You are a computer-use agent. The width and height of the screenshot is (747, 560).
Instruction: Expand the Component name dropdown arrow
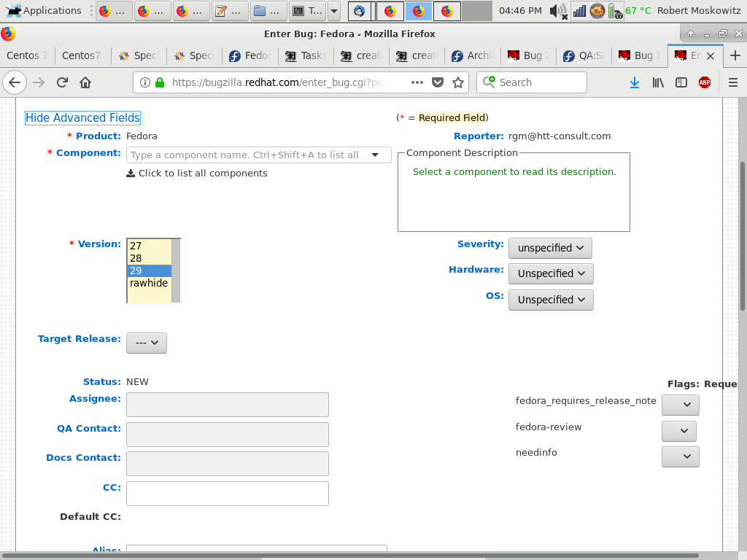tap(375, 155)
